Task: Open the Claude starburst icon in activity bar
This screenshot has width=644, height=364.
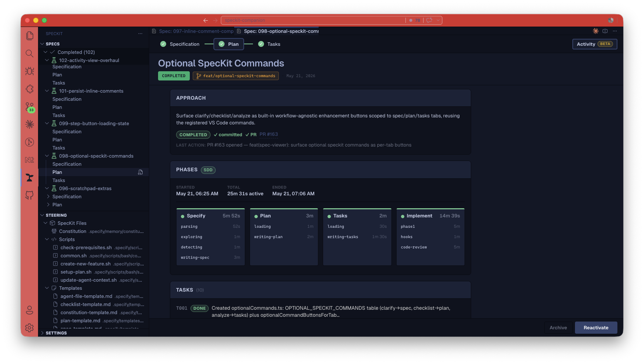Action: click(x=30, y=124)
